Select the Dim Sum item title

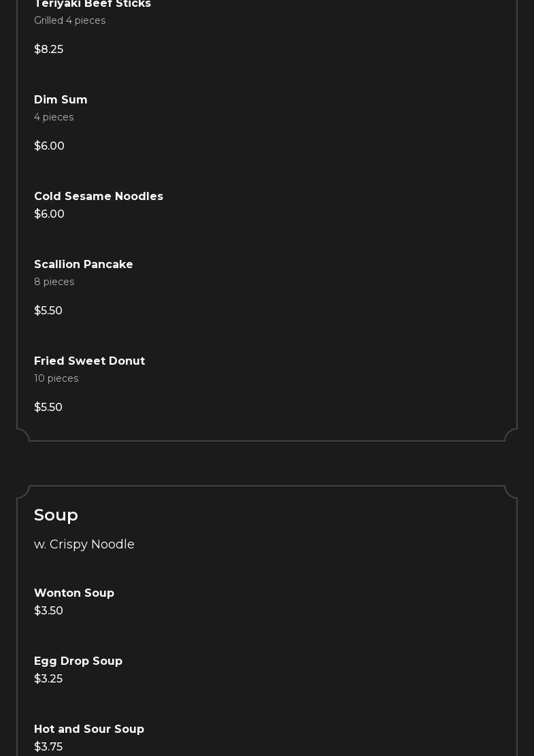click(61, 100)
